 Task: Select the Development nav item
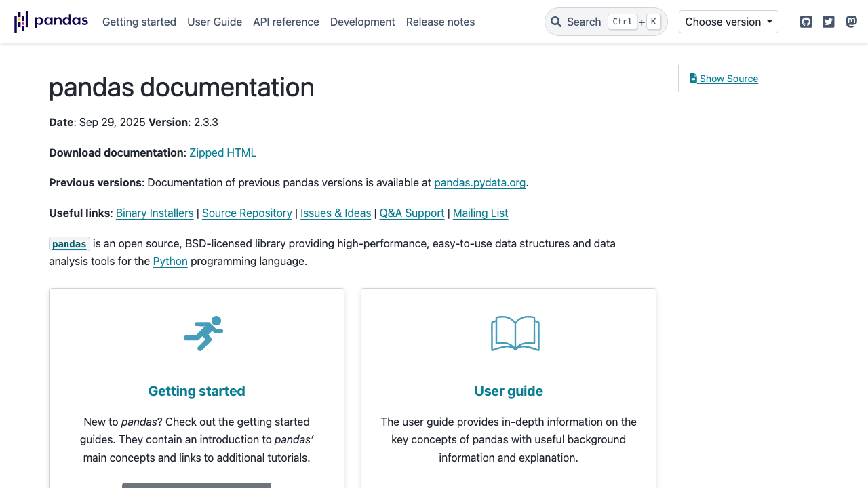click(362, 22)
